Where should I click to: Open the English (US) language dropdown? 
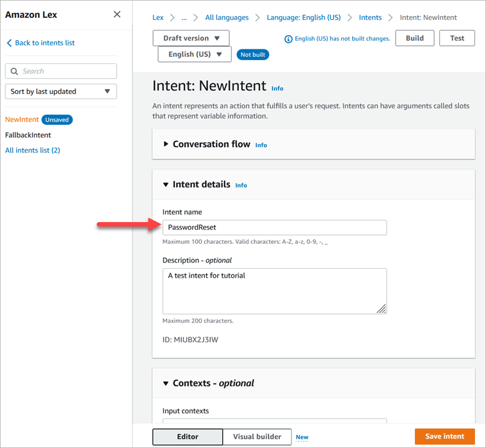(195, 54)
